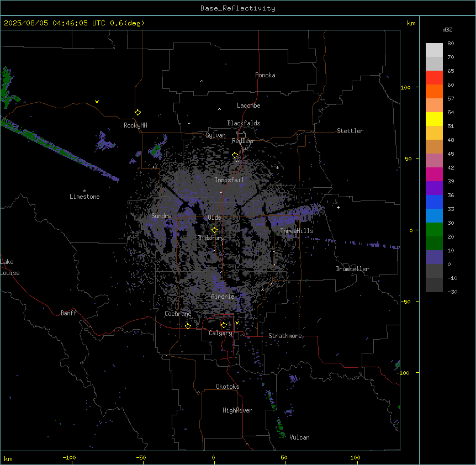Click the Base_Reflectivity title text
The width and height of the screenshot is (476, 465).
click(237, 8)
